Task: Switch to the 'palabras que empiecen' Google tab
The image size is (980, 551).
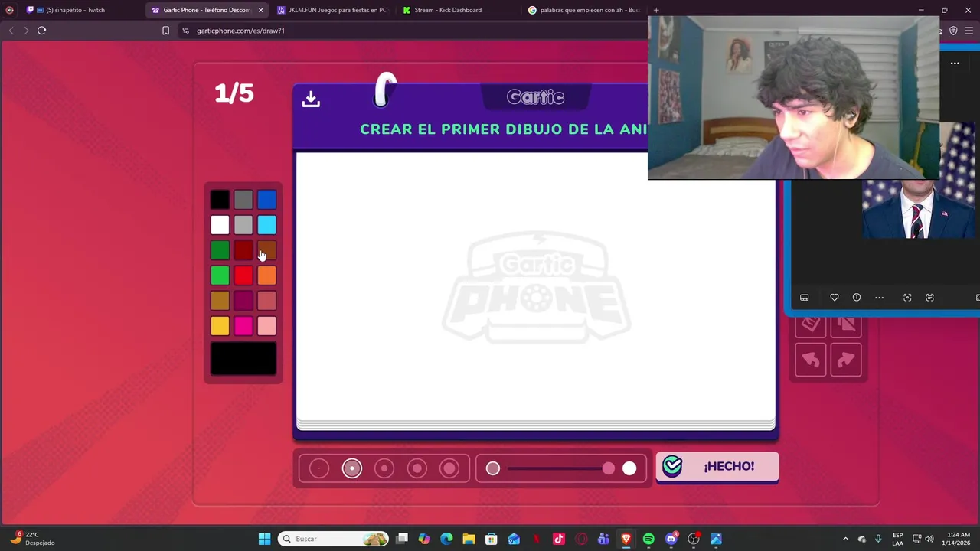Action: [583, 10]
